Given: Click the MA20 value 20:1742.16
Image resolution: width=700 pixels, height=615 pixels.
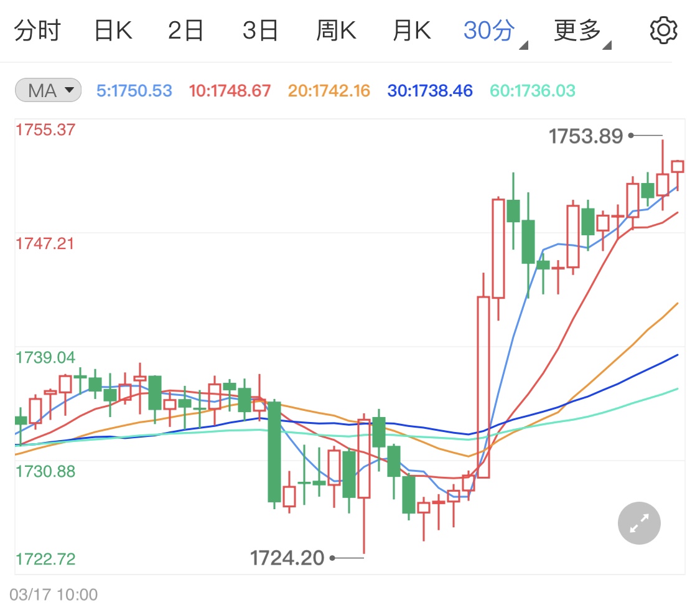Looking at the screenshot, I should point(329,91).
